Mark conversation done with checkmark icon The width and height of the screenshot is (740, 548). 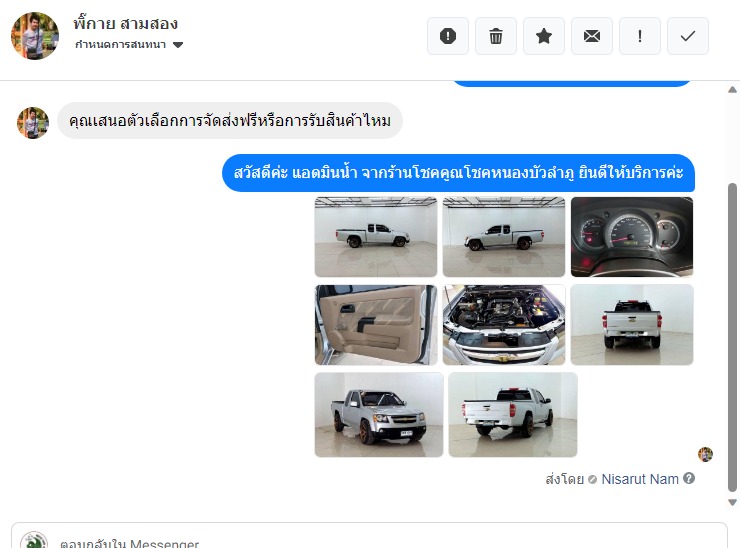pos(688,36)
